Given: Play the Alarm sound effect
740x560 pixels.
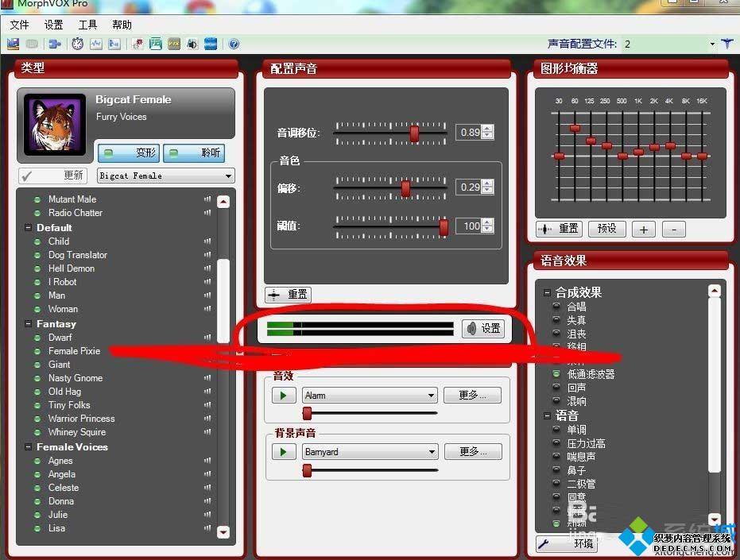Looking at the screenshot, I should point(284,396).
